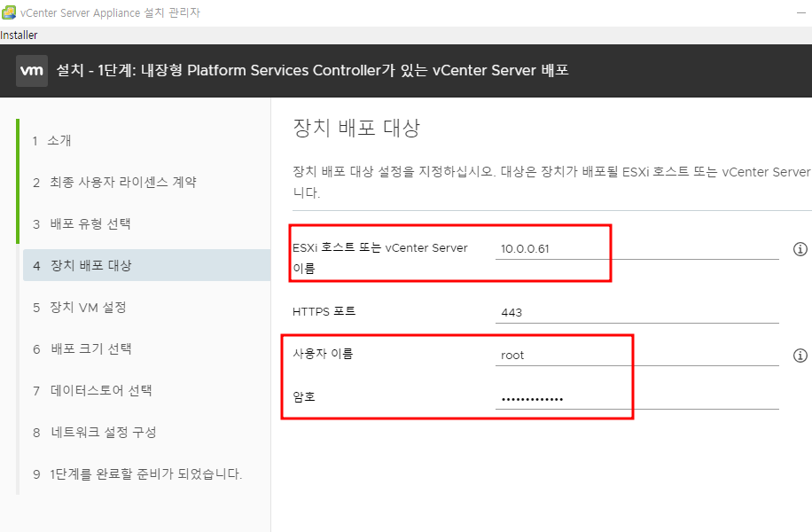Viewport: 812px width, 532px height.
Task: Click the ESXi 호스트 또는 vCenter Server 이름 label
Action: pyautogui.click(x=380, y=258)
